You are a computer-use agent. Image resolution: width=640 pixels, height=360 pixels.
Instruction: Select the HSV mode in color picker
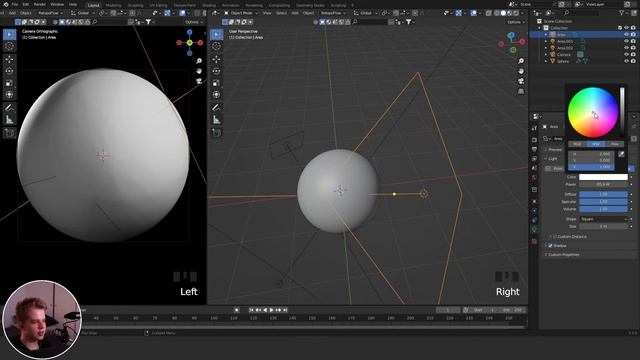(596, 144)
